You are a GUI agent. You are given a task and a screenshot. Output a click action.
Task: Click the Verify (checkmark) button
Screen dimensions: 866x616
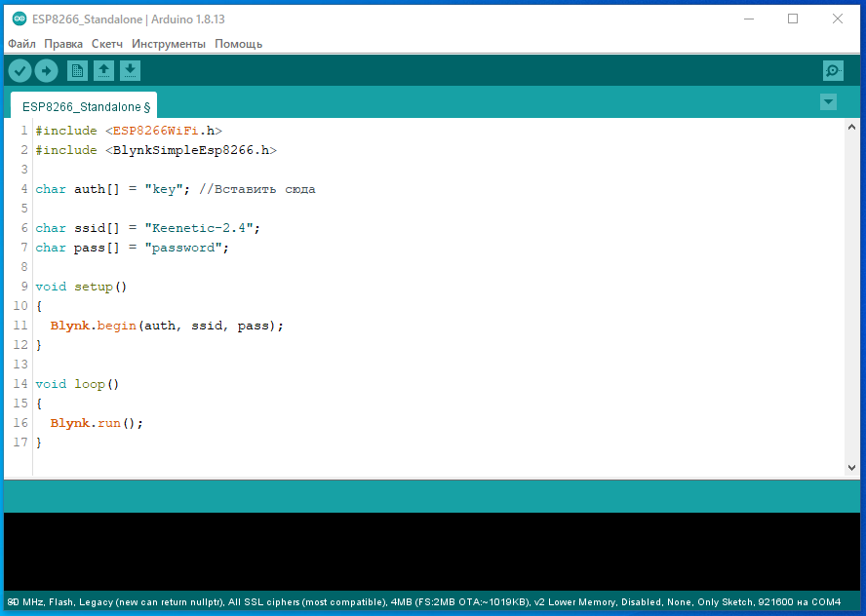coord(20,70)
